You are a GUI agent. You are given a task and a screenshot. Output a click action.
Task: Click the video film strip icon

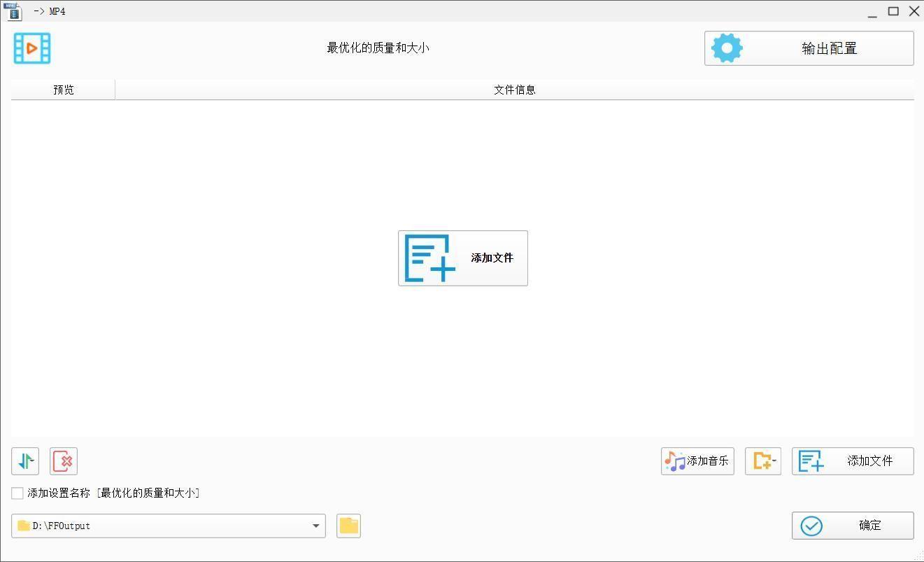(32, 48)
